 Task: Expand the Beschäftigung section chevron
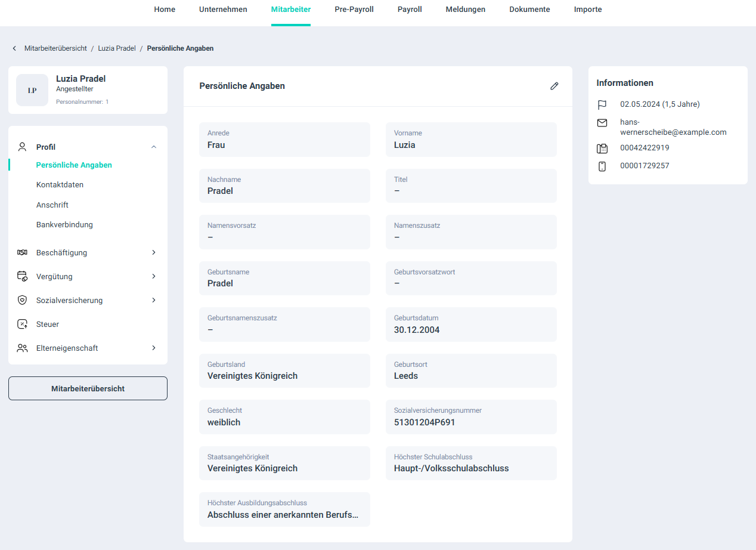tap(154, 253)
